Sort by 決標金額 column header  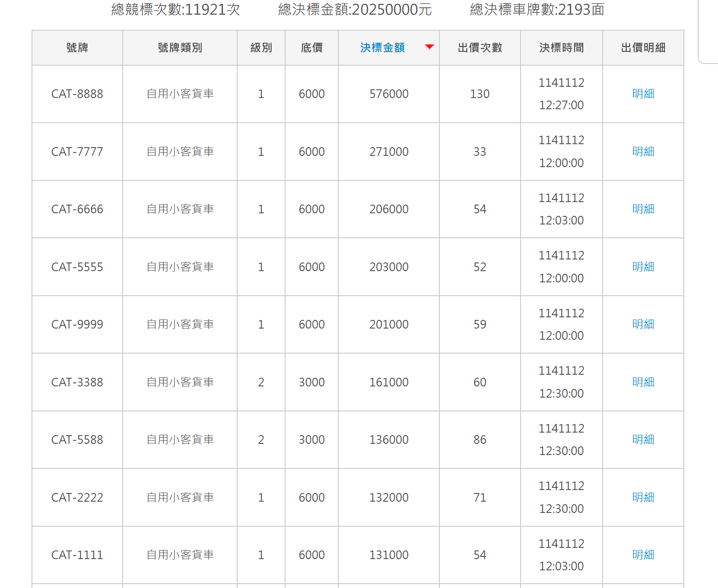[x=382, y=48]
